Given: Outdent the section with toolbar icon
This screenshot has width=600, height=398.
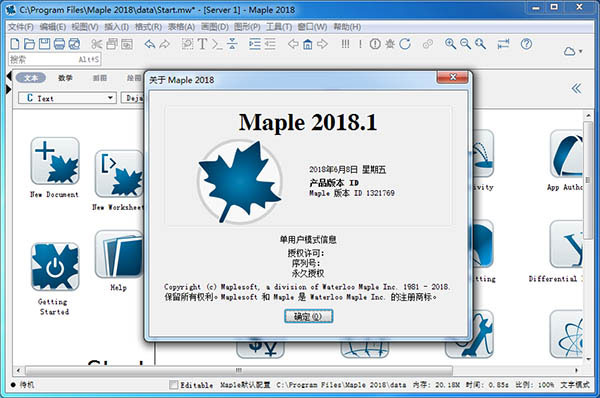Looking at the screenshot, I should coord(270,44).
